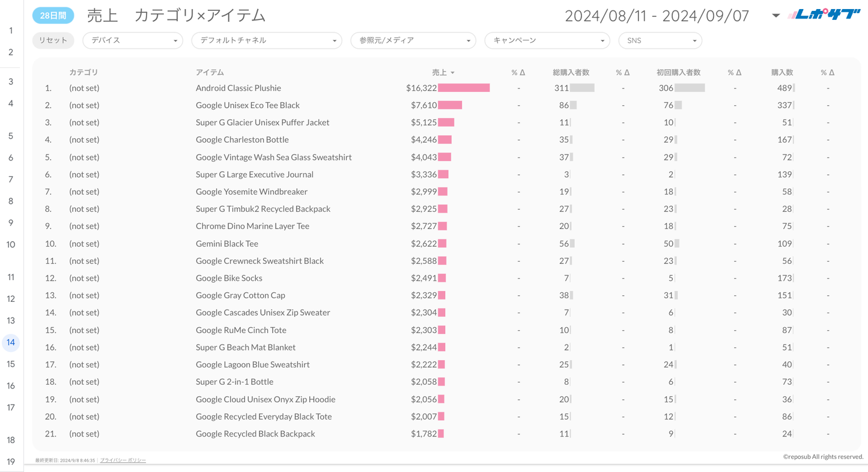868x472 pixels.
Task: Switch to page 19 in the sidebar
Action: (11, 462)
